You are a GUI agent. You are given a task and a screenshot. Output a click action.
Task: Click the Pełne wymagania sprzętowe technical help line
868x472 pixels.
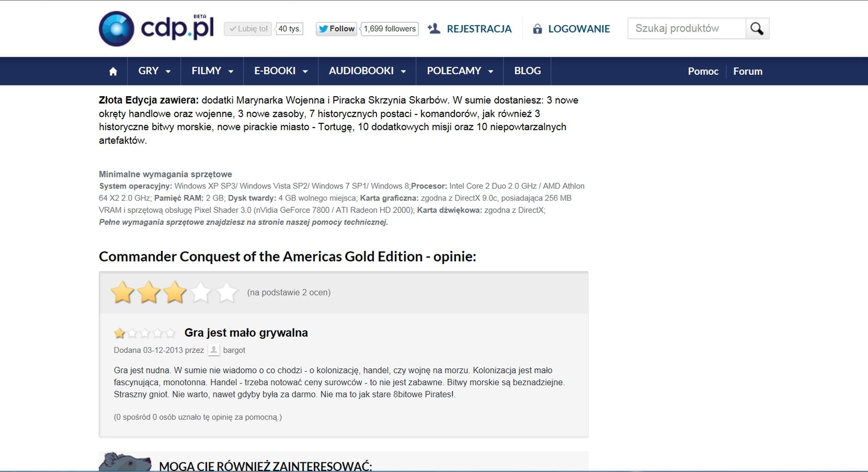click(244, 222)
